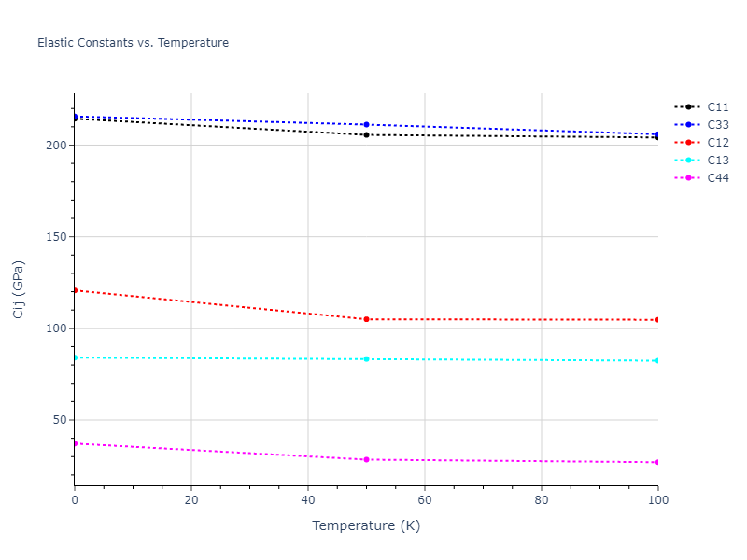Click magenta C44 point at 50 K
The image size is (747, 560).
[x=366, y=460]
